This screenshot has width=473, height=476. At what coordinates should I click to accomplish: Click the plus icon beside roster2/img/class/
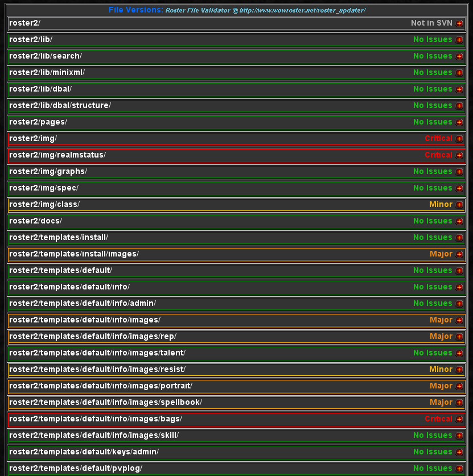(x=459, y=205)
